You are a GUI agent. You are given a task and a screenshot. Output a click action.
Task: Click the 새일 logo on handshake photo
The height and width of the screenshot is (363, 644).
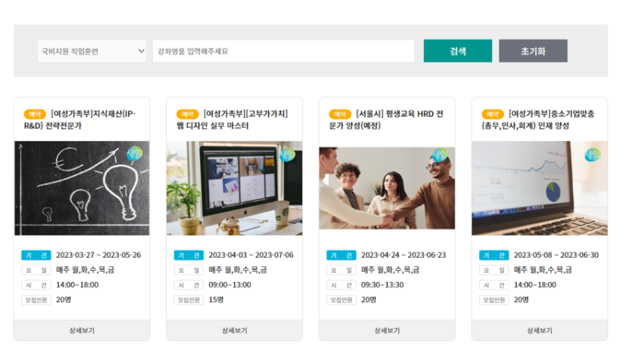(x=439, y=156)
